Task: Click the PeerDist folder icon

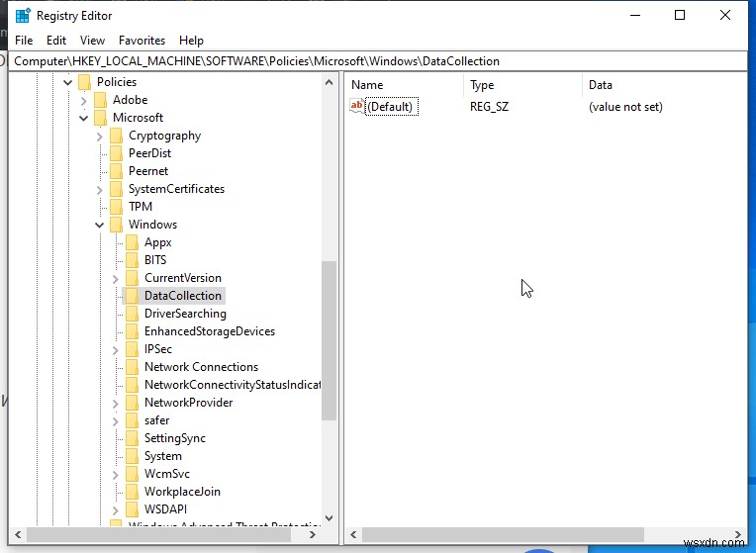Action: pyautogui.click(x=116, y=153)
